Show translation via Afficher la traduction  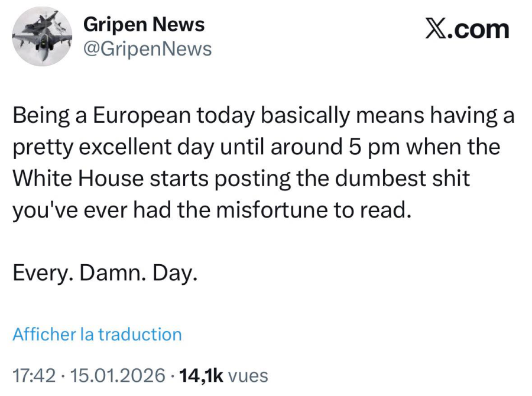pos(97,335)
